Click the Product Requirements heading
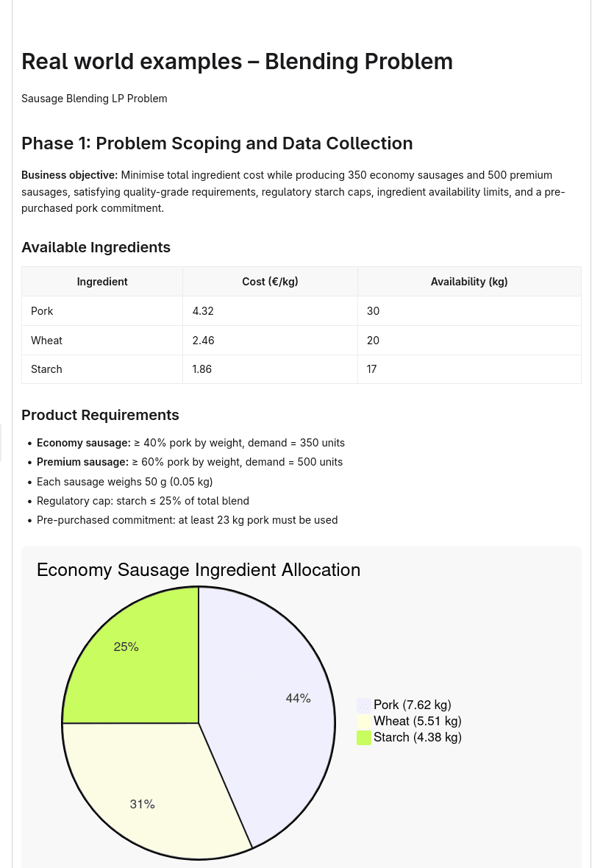The height and width of the screenshot is (868, 603). pos(100,415)
